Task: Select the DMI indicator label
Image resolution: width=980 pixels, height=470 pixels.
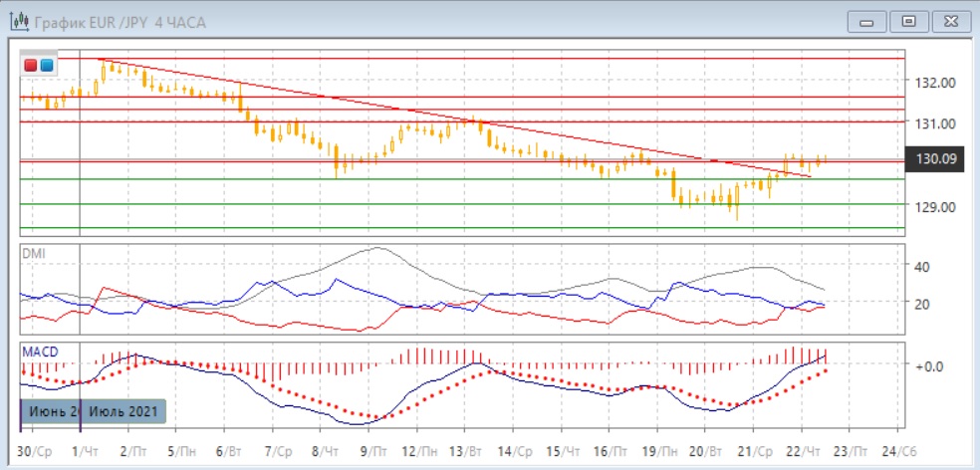Action: 32,253
